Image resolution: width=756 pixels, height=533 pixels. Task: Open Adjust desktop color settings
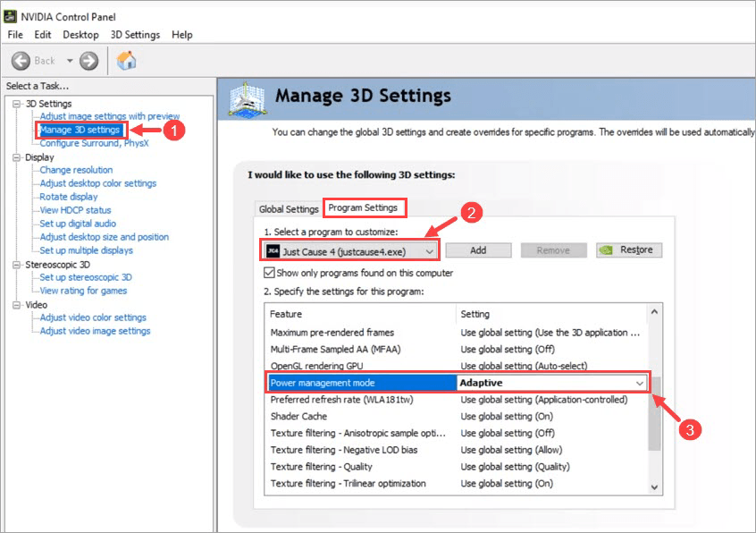[x=98, y=183]
